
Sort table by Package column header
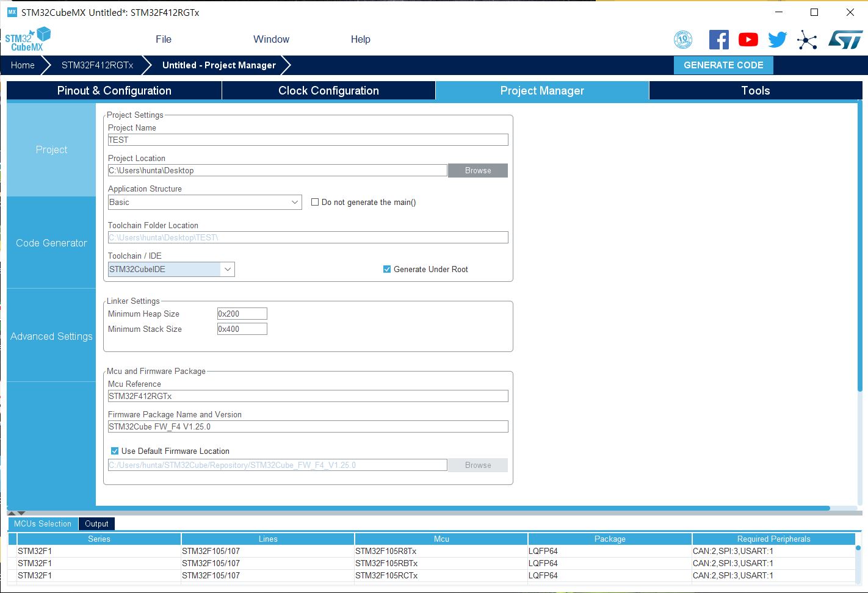pos(610,539)
